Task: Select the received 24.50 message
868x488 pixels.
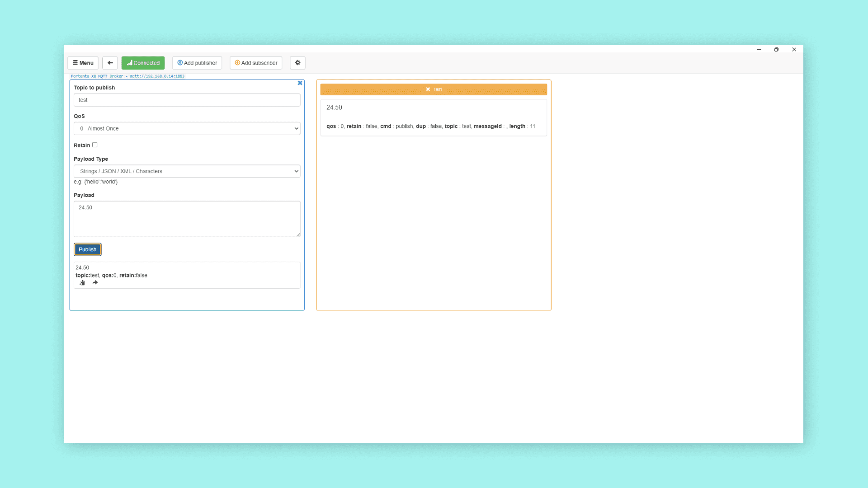Action: [334, 108]
